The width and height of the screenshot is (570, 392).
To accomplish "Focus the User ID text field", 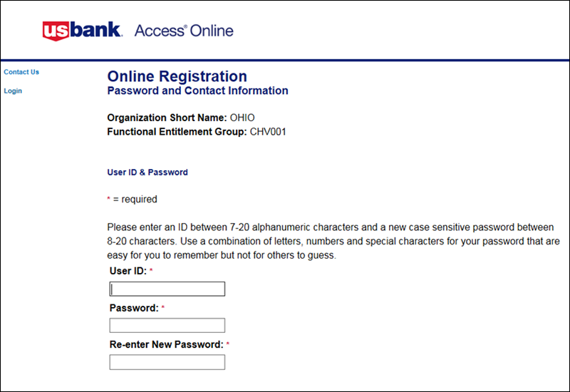I will [x=167, y=289].
